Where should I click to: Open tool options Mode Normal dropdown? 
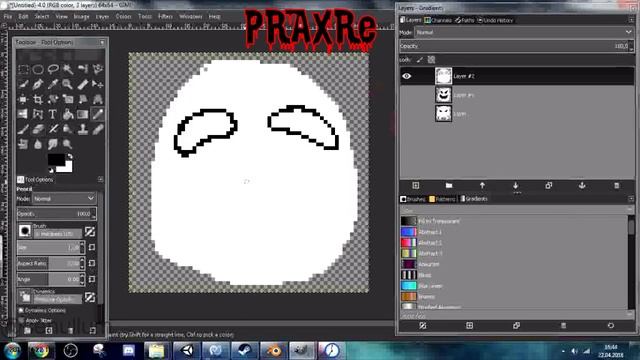64,199
